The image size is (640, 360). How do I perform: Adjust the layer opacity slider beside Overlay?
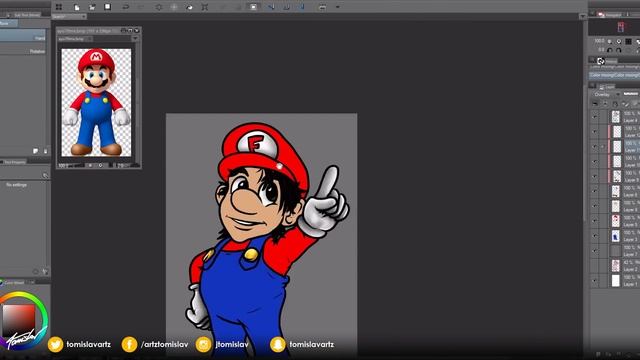tap(631, 94)
